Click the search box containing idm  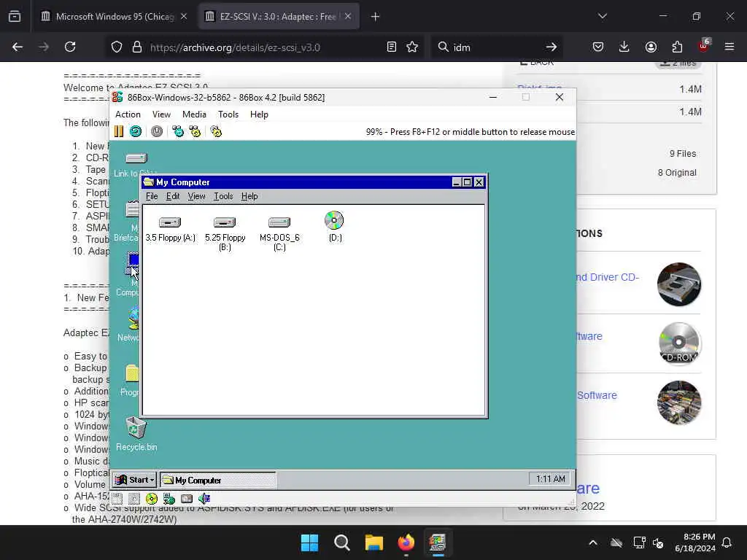(495, 47)
